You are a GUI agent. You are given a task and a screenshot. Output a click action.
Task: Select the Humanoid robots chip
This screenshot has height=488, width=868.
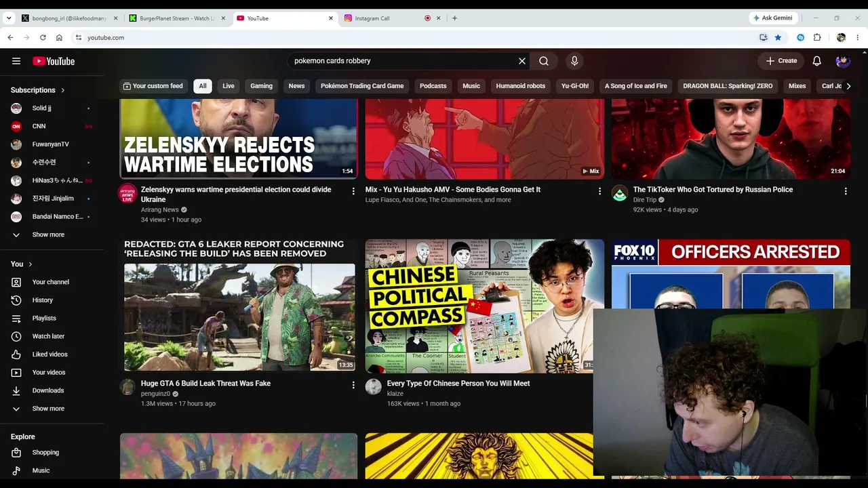point(521,86)
